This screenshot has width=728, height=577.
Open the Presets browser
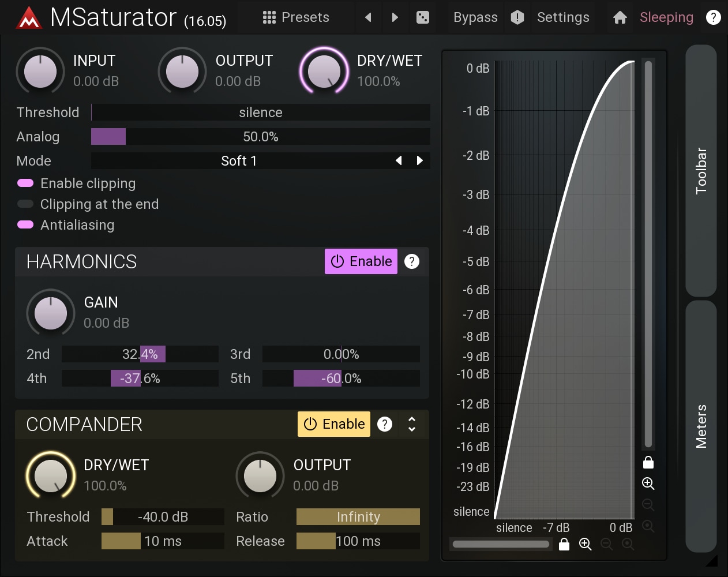295,17
